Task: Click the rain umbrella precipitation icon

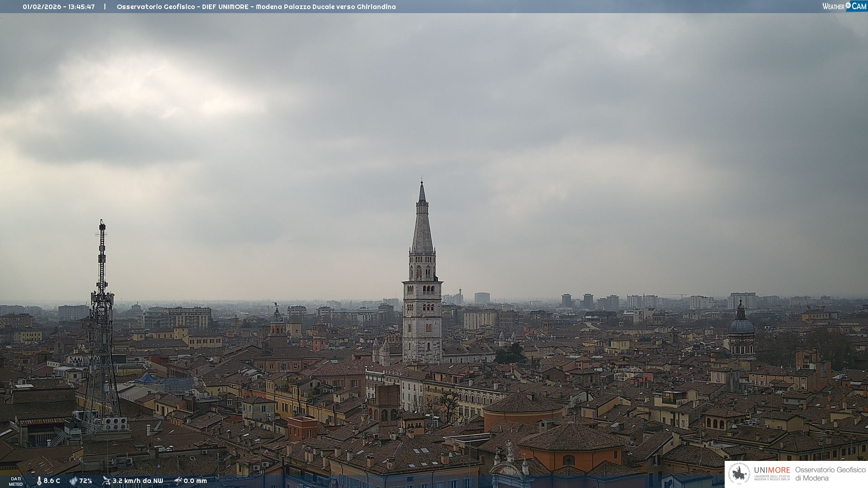Action: pyautogui.click(x=178, y=481)
